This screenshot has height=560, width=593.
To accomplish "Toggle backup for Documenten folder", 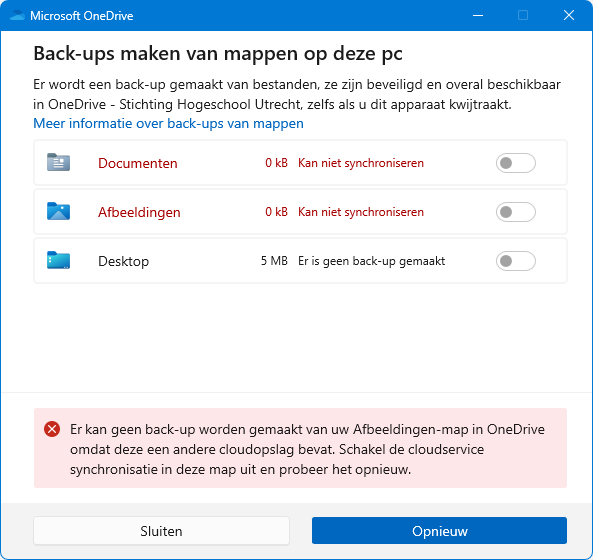I will [515, 163].
